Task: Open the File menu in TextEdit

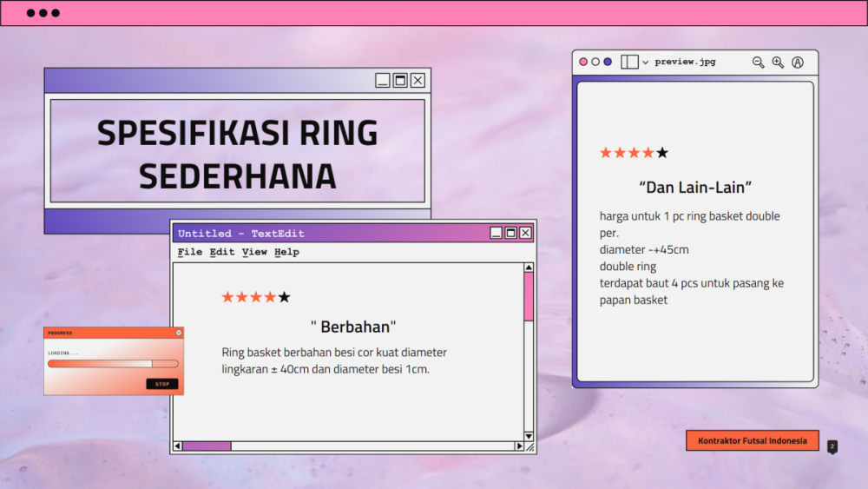Action: tap(190, 252)
